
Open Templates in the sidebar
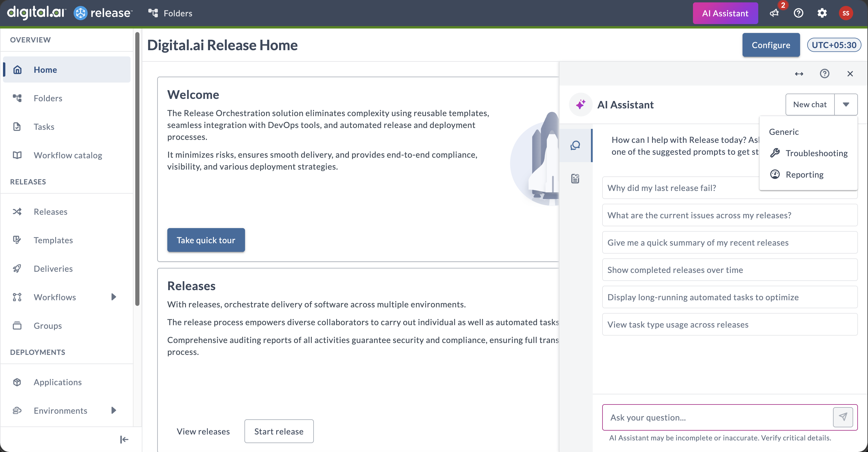[x=67, y=240]
